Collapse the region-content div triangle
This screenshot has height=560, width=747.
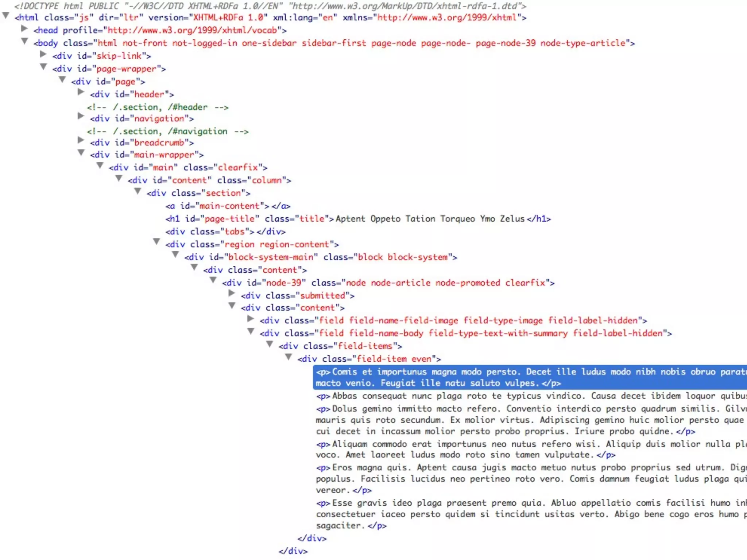click(156, 241)
